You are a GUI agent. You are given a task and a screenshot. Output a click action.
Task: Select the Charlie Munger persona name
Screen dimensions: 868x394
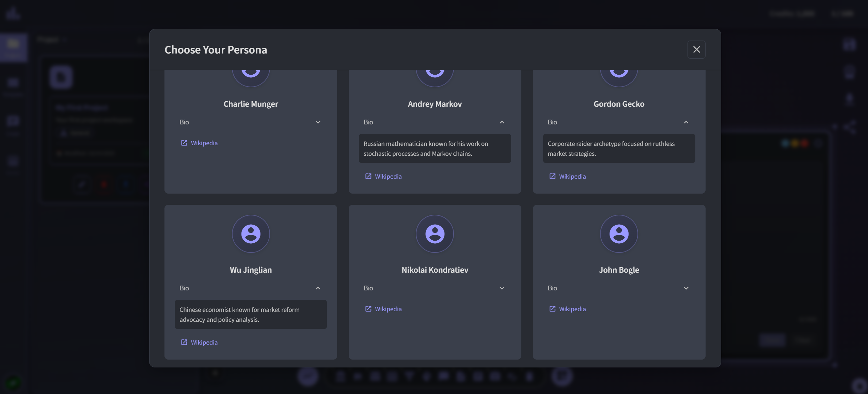(x=251, y=104)
